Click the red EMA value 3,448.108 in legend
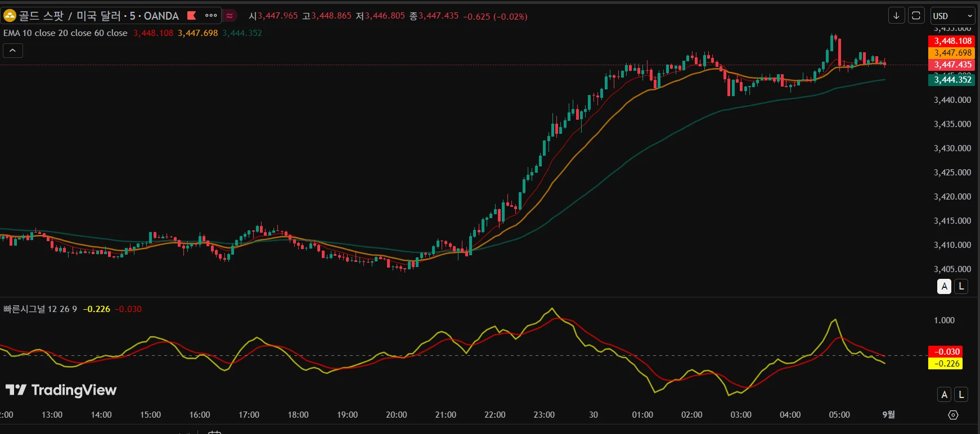980x434 pixels. coord(153,33)
